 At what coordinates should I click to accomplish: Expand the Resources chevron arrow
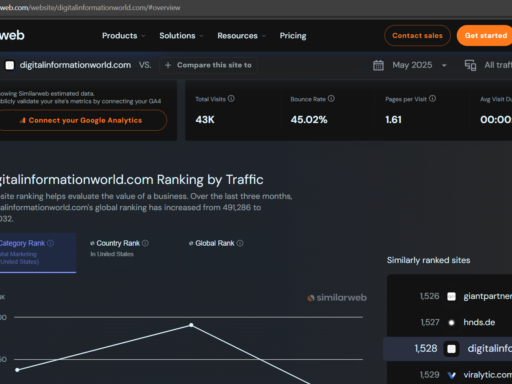click(x=264, y=36)
